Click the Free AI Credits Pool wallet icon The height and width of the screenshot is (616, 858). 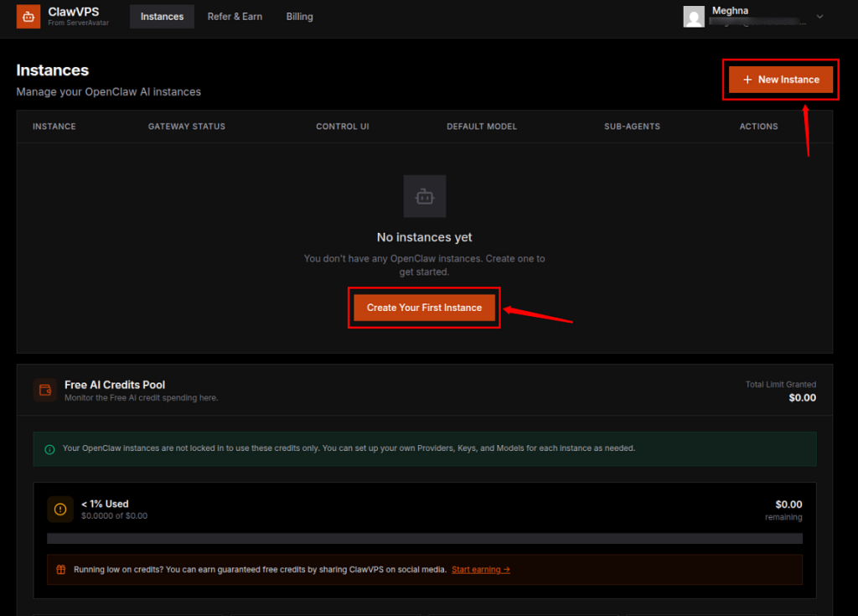click(x=44, y=390)
